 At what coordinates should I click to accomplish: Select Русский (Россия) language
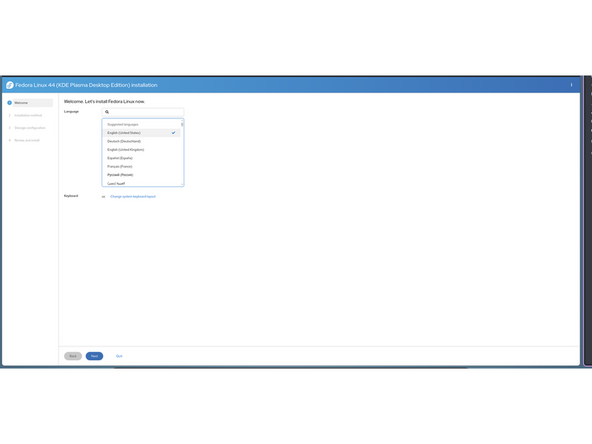[x=142, y=175]
